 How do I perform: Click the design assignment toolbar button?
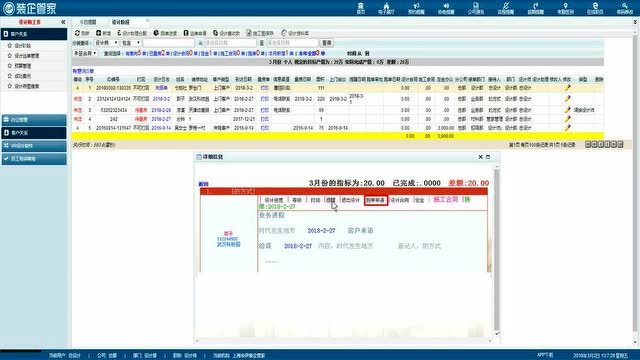pos(132,33)
